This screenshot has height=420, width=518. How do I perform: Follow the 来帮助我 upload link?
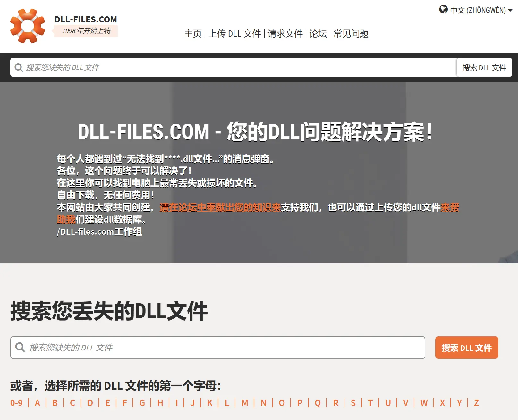tap(450, 207)
